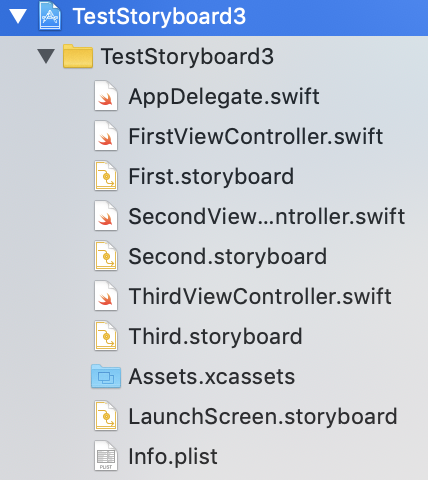Select the TestStoryboard3 project root label

point(159,16)
